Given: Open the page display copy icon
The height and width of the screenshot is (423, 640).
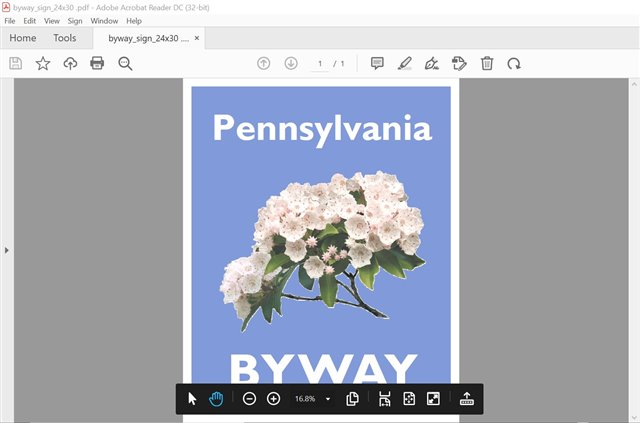Looking at the screenshot, I should 352,399.
